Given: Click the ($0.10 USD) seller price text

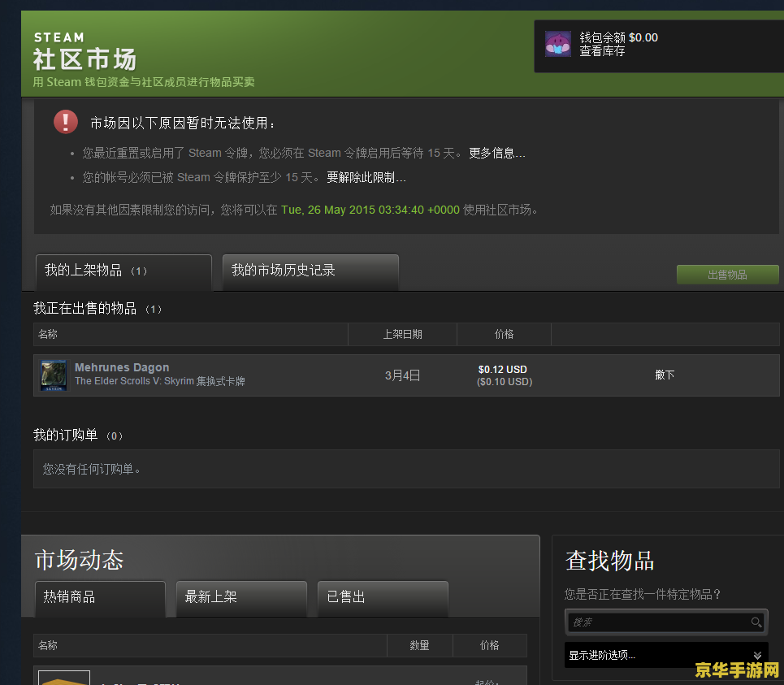Looking at the screenshot, I should click(505, 382).
